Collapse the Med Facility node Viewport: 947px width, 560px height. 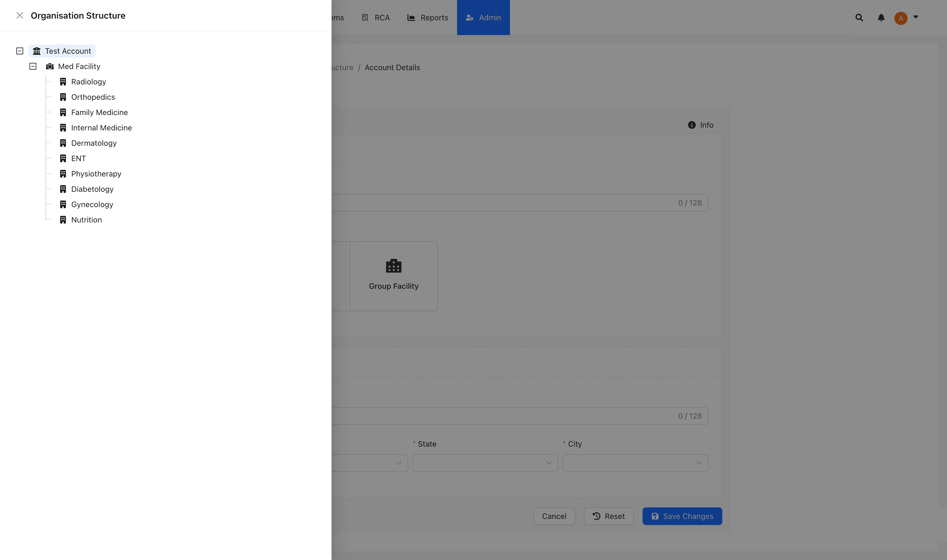point(33,66)
